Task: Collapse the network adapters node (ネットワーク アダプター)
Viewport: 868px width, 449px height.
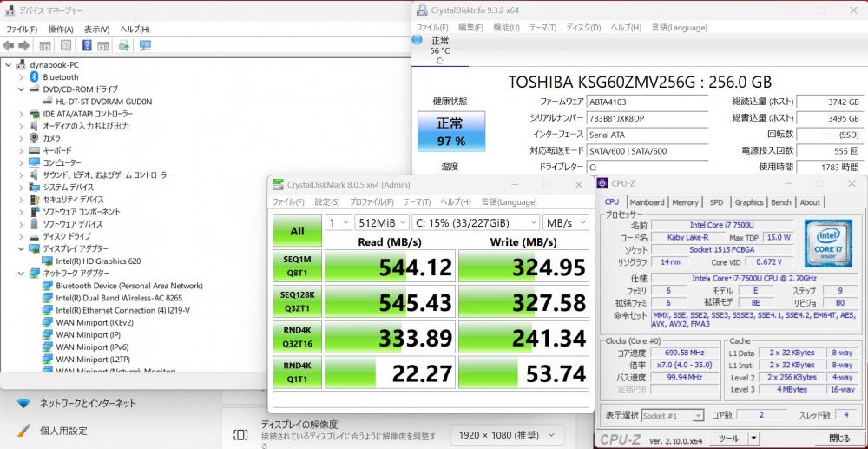Action: pos(21,273)
